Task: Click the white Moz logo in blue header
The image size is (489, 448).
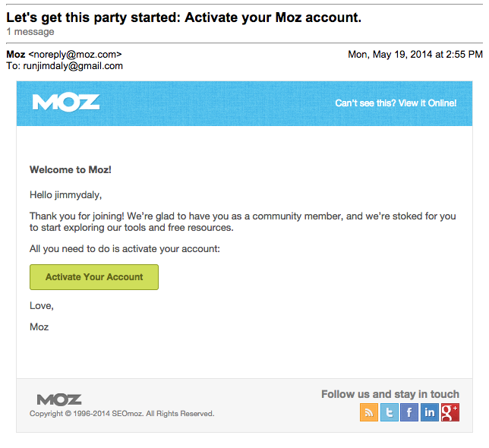Action: pyautogui.click(x=66, y=103)
